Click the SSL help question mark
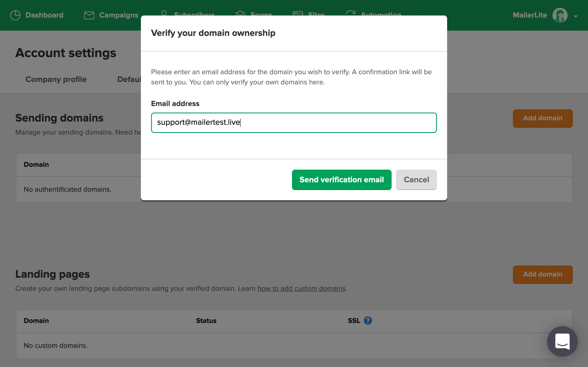The width and height of the screenshot is (588, 367). [368, 321]
